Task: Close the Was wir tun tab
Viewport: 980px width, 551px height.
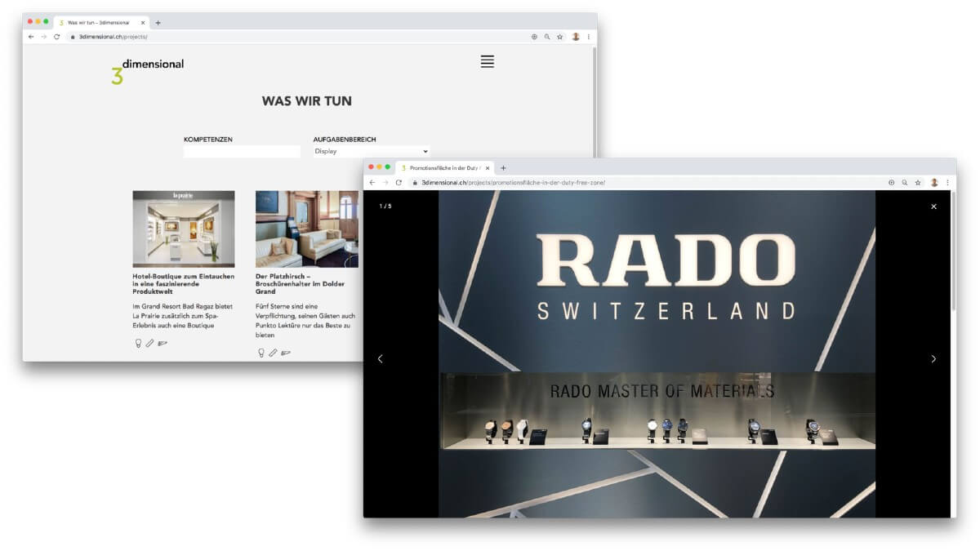Action: (144, 23)
